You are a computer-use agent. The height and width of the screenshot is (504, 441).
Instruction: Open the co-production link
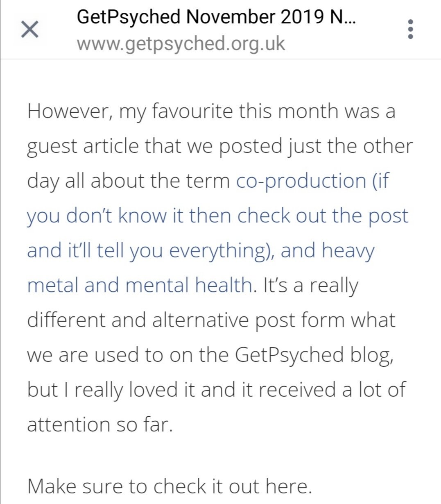tap(301, 181)
